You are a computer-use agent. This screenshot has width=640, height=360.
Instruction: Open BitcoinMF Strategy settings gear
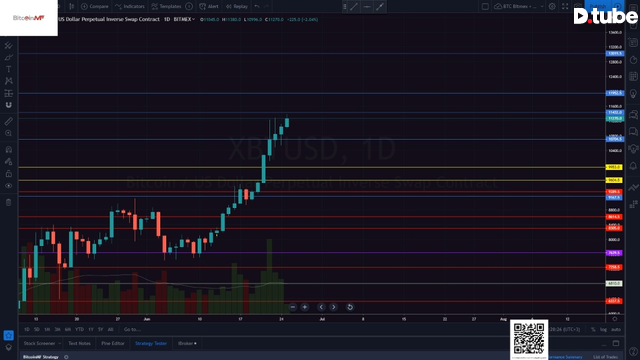pyautogui.click(x=66, y=357)
